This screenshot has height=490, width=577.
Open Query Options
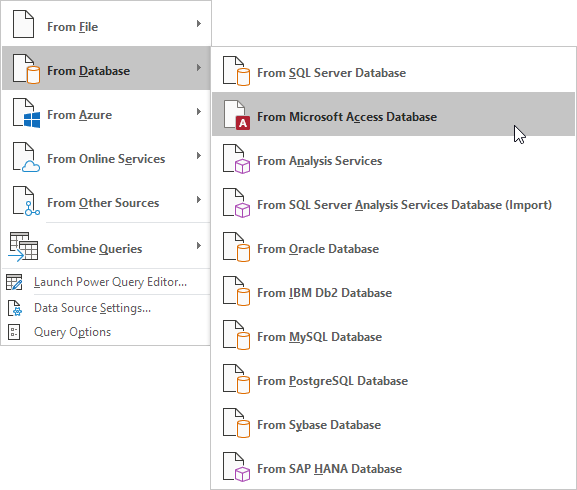tap(106, 332)
